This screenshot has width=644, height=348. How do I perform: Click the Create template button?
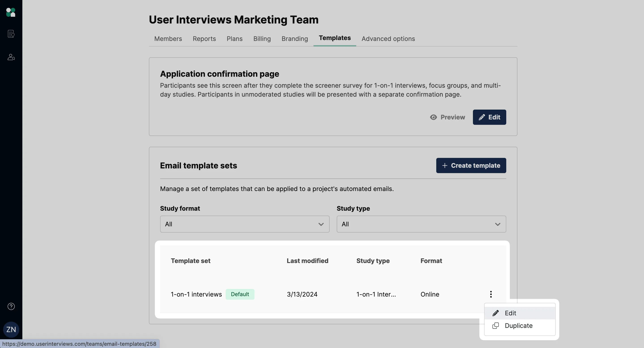(471, 165)
